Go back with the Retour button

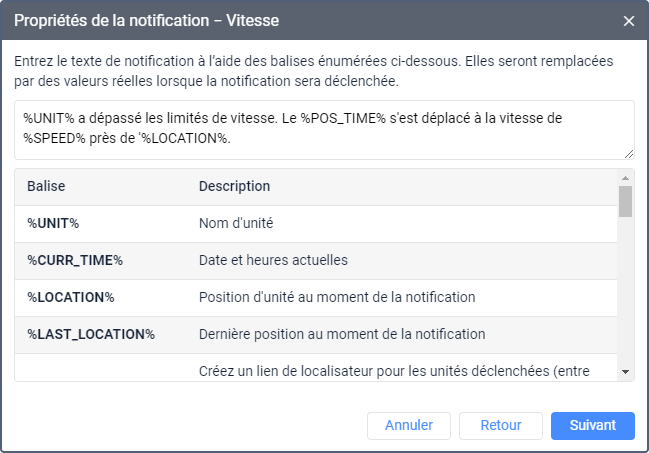point(501,425)
